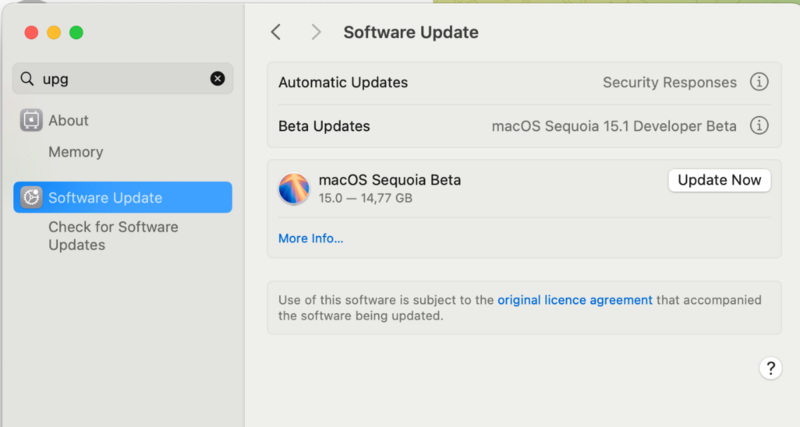Click the back navigation chevron

click(277, 32)
